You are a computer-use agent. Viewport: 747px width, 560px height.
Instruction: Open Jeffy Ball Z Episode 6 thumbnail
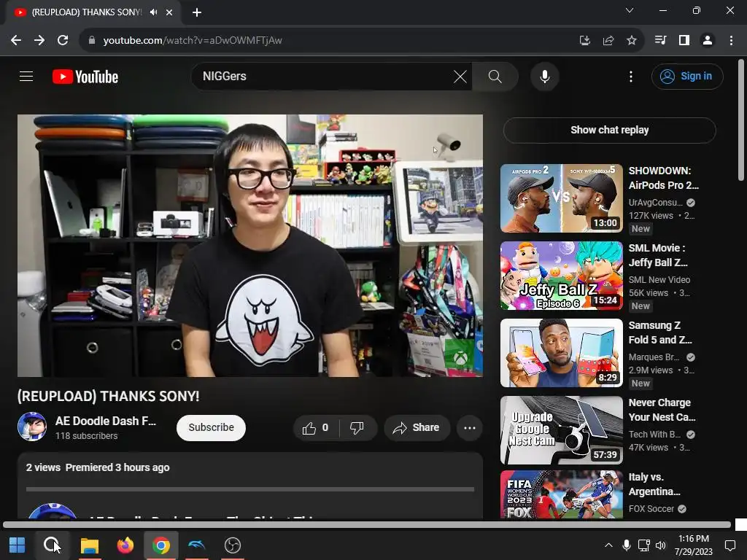tap(561, 275)
